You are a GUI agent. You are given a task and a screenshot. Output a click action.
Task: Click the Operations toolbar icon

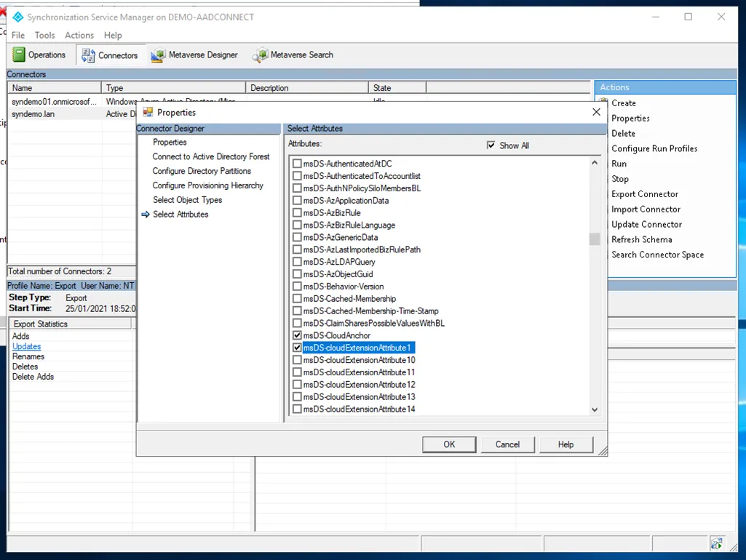[19, 55]
